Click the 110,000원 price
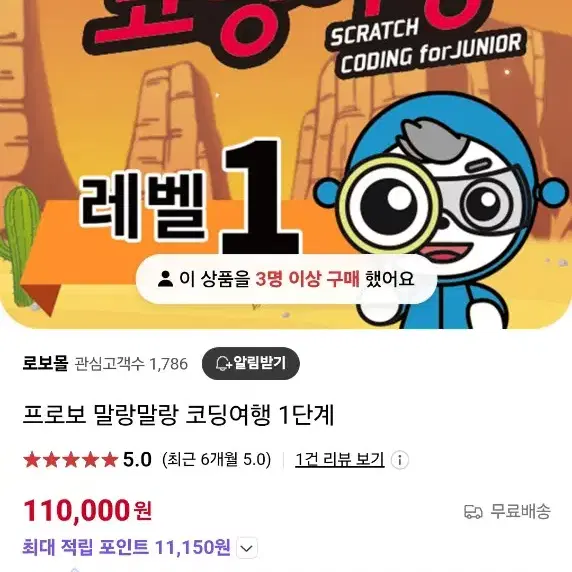This screenshot has width=572, height=572. point(88,511)
